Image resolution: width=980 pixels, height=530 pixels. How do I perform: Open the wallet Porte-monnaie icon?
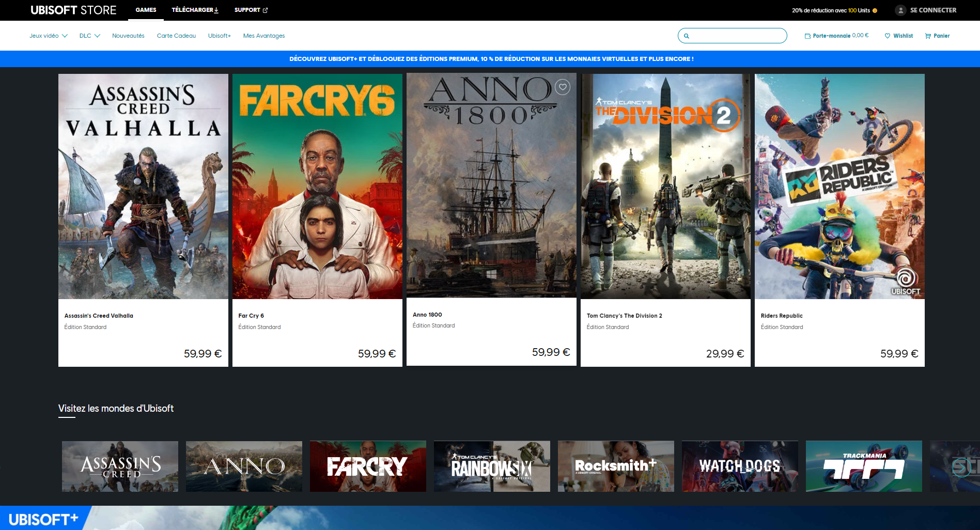pos(807,36)
